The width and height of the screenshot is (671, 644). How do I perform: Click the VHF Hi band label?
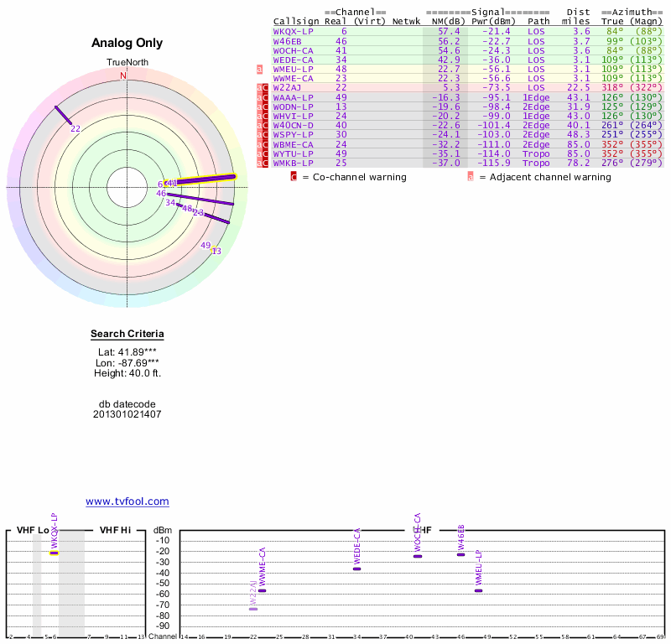coord(115,530)
